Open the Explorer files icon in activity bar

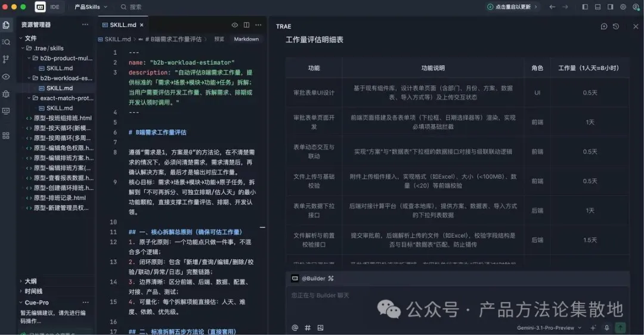tap(6, 25)
